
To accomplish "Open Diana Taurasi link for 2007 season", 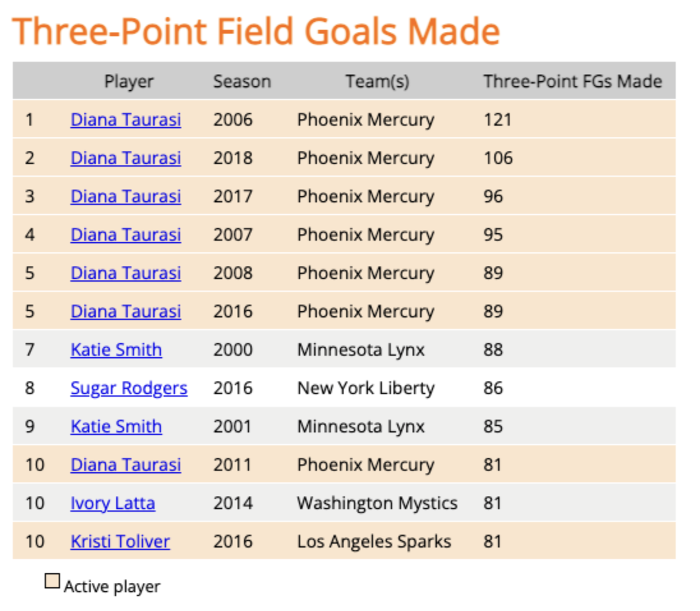I will click(125, 235).
